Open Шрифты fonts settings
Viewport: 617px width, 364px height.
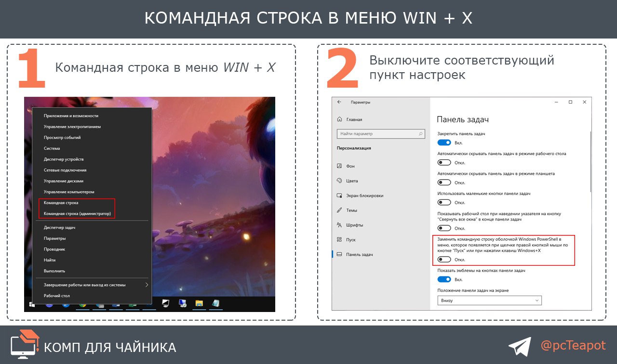point(354,225)
